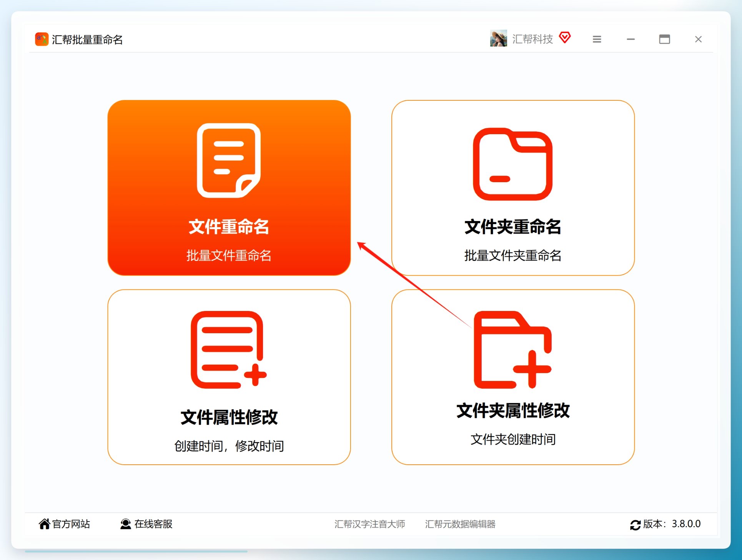Click the 汇帮批量重命名 title text
742x560 pixels.
87,40
